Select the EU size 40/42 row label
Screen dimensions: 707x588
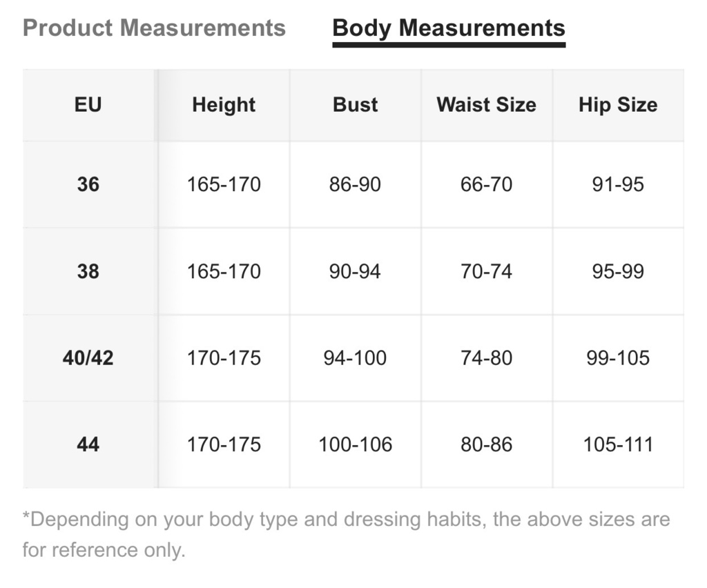click(88, 357)
